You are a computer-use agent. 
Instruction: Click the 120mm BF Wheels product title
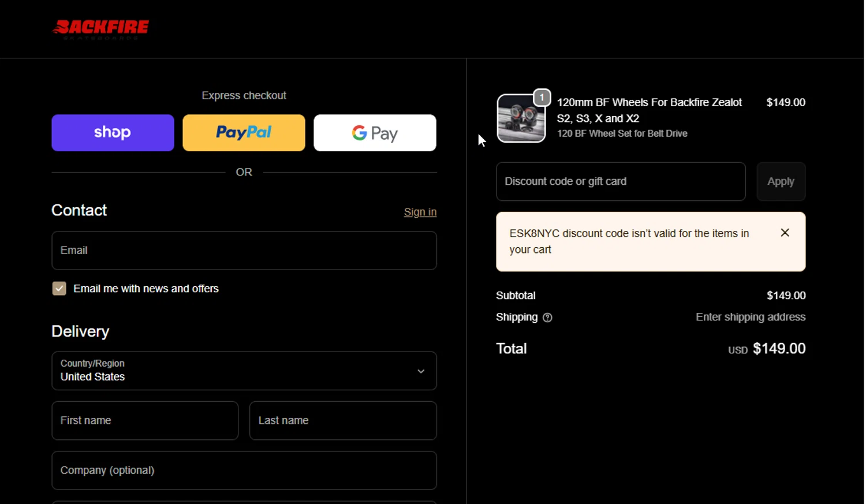pos(649,110)
